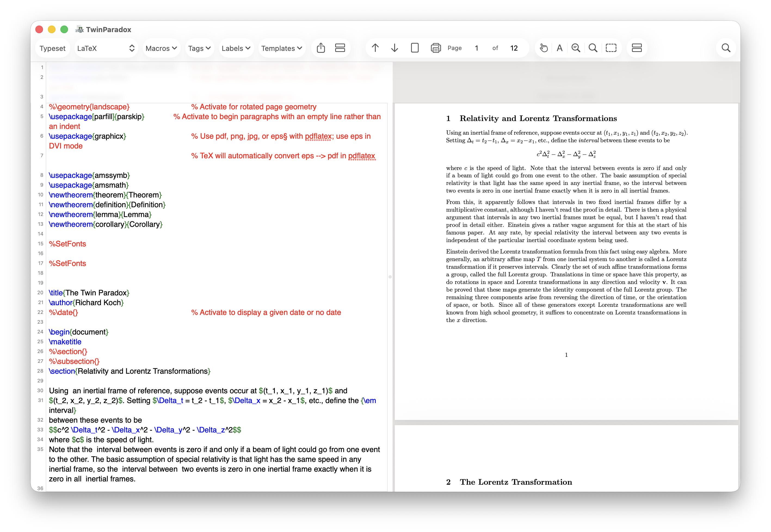Click the share icon in toolbar
771x532 pixels.
[321, 48]
